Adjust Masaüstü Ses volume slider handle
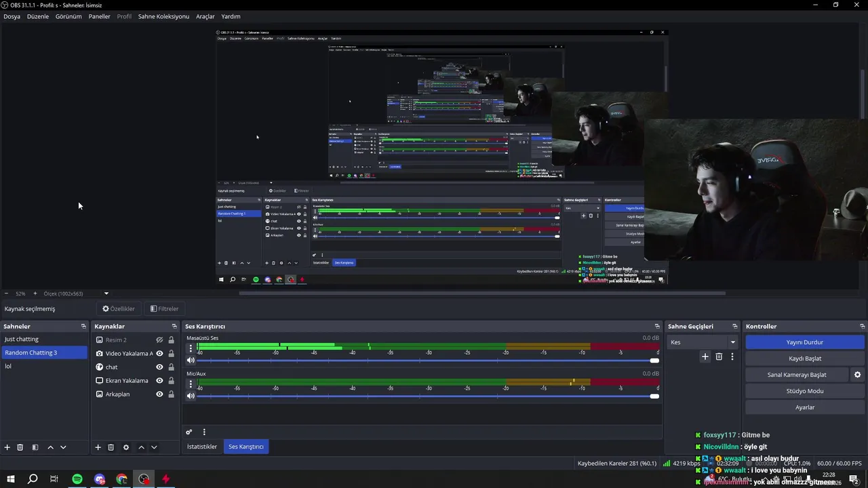 click(x=654, y=360)
